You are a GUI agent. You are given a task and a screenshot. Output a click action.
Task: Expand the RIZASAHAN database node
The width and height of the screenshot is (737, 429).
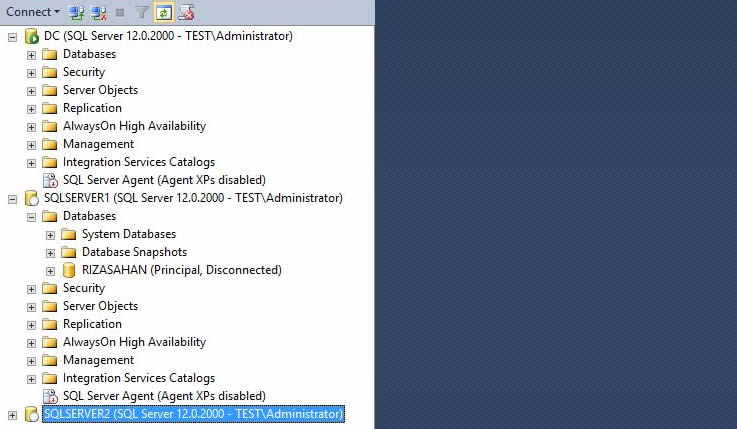pyautogui.click(x=50, y=270)
